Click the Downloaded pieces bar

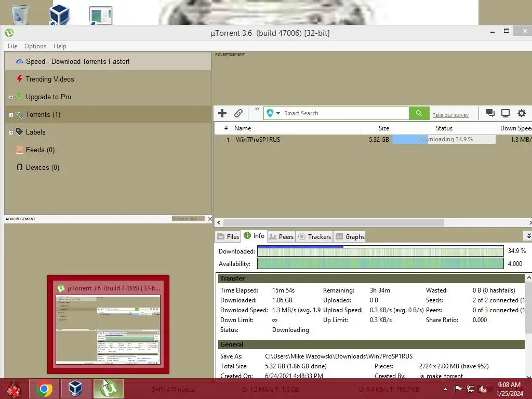coord(380,251)
